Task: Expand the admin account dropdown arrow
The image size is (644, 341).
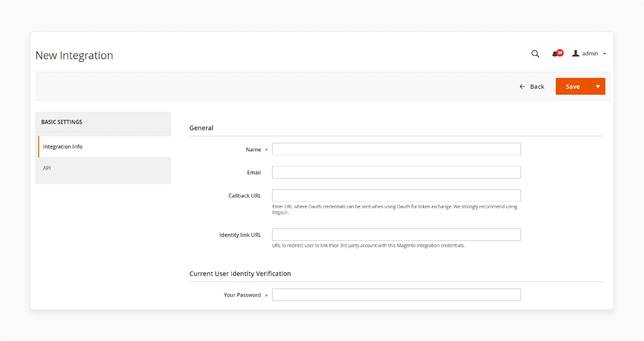Action: click(604, 54)
